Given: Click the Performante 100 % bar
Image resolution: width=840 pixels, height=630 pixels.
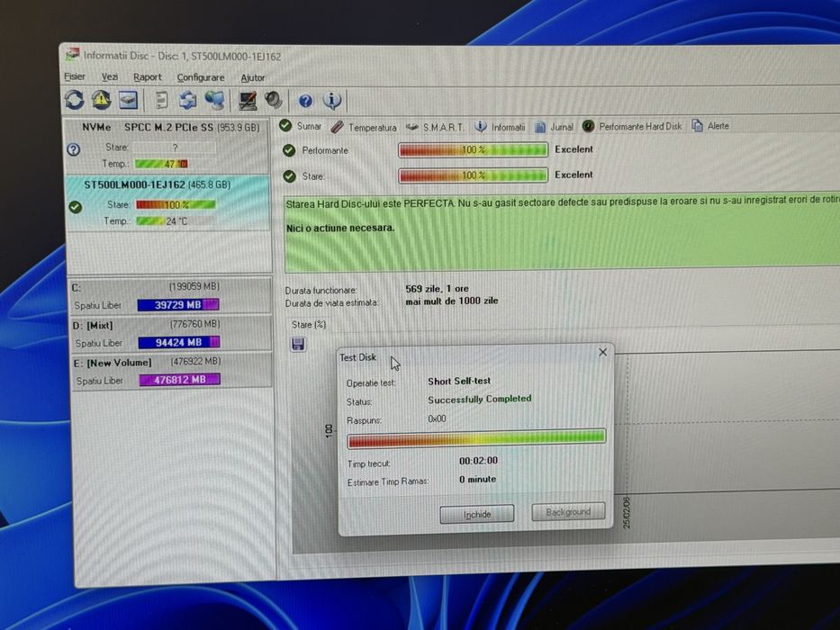Looking at the screenshot, I should [473, 149].
